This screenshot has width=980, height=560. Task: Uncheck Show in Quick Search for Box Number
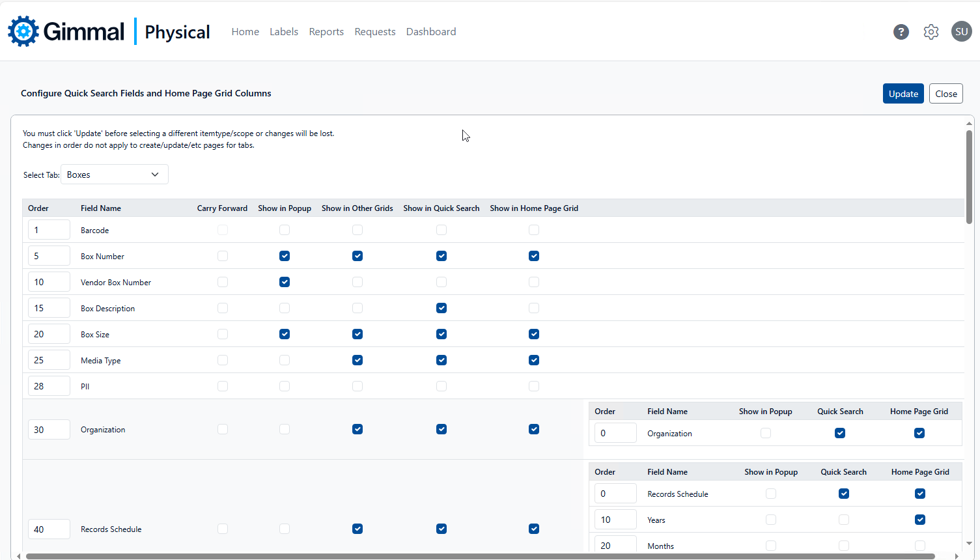click(x=441, y=256)
